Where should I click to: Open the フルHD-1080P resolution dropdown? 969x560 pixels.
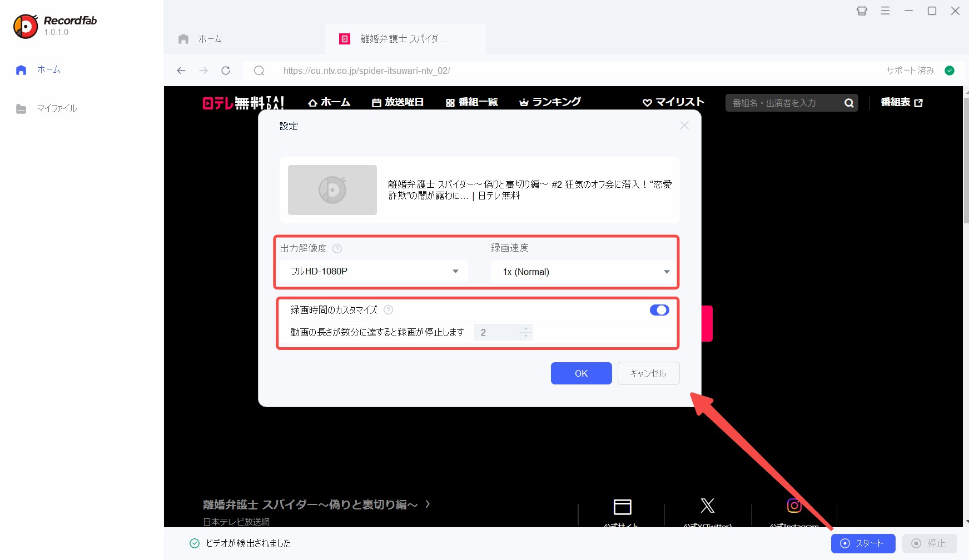point(373,271)
